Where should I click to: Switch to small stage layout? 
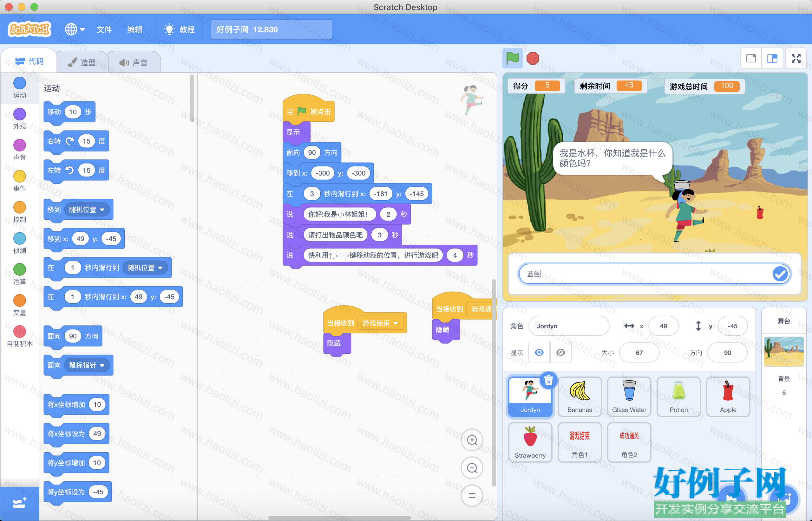click(x=751, y=59)
